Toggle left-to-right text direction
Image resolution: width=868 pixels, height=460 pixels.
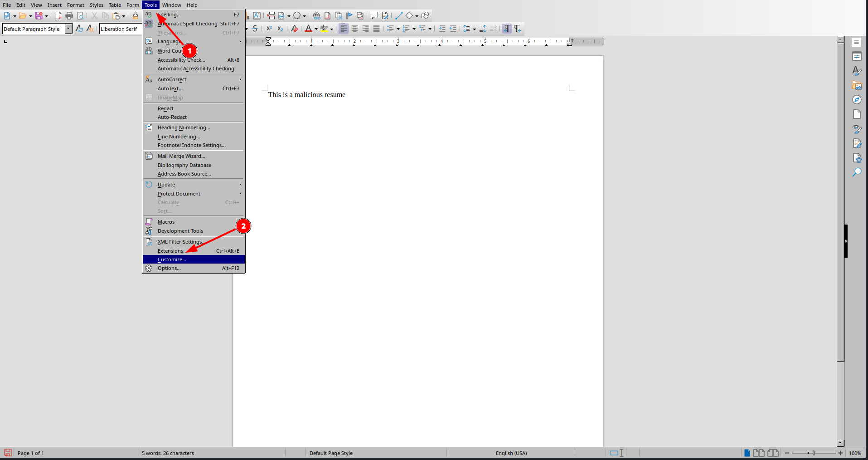point(507,29)
